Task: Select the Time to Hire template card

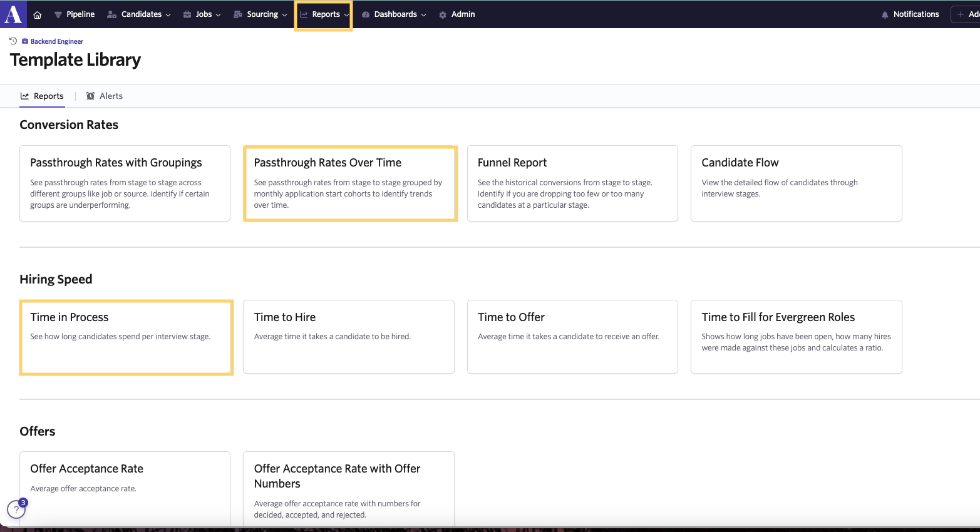Action: point(349,337)
